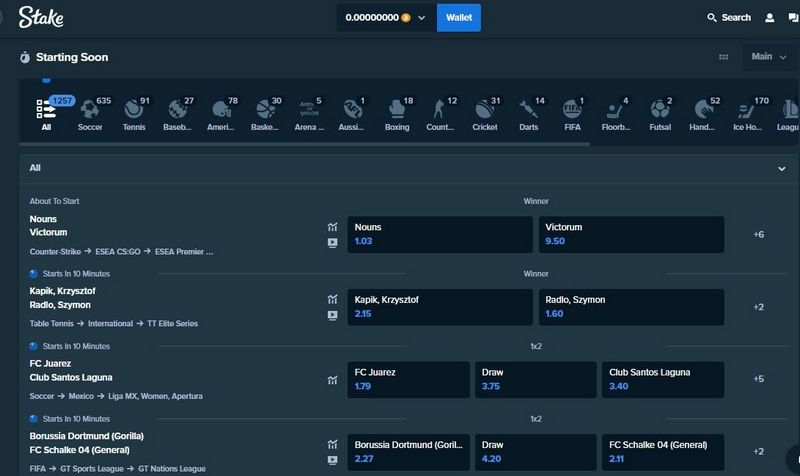This screenshot has height=476, width=800.
Task: Bet on FC Juarez at 1.79
Action: [x=408, y=380]
